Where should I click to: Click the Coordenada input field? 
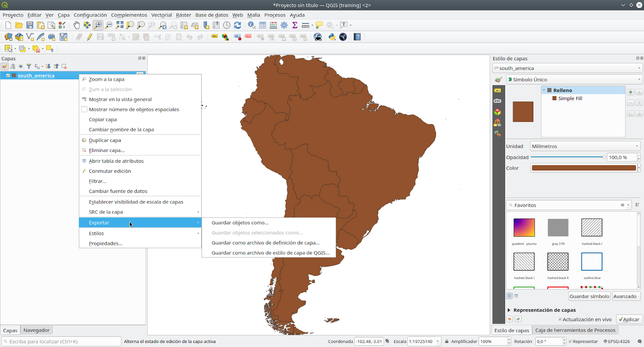[x=369, y=341]
